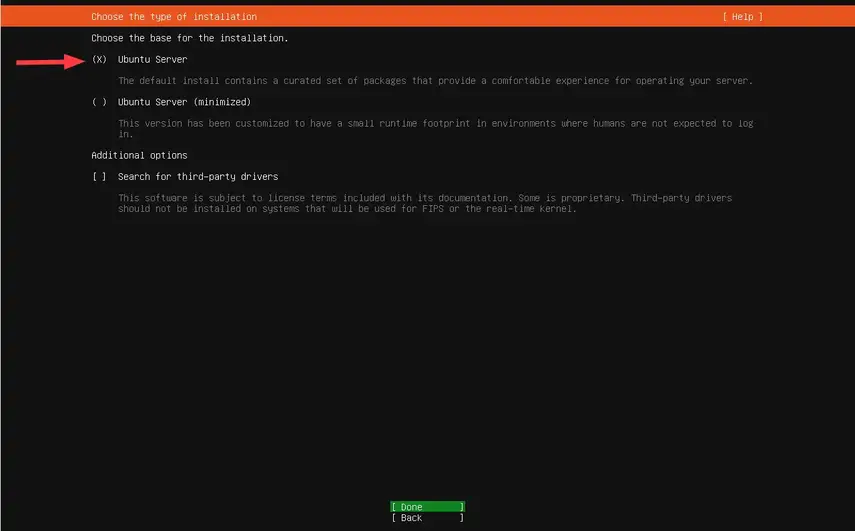
Task: Click the "Choose the base for the installation" text
Action: coord(189,38)
